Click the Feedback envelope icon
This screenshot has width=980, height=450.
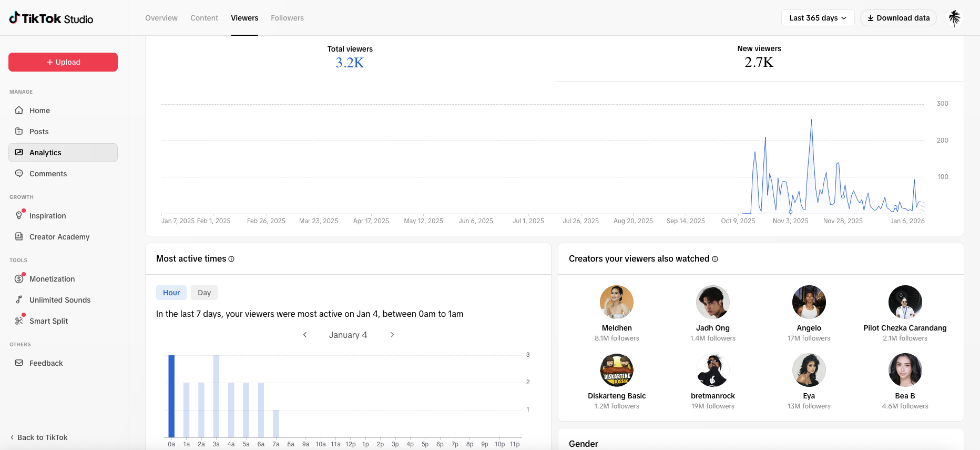click(19, 363)
